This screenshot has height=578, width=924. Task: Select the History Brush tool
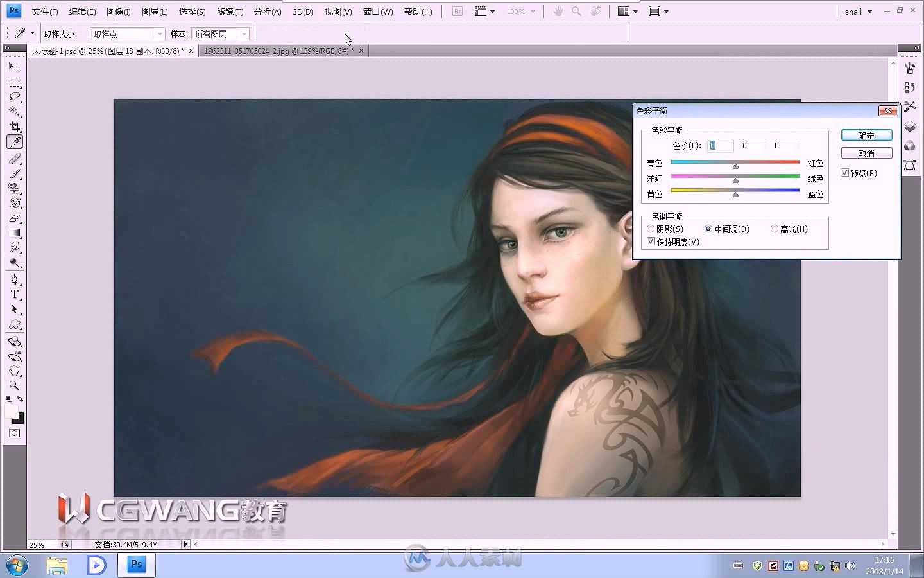[14, 203]
